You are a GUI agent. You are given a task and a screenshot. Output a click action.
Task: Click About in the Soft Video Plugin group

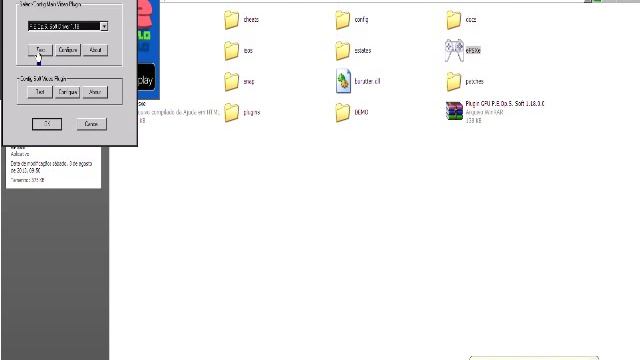(x=95, y=92)
